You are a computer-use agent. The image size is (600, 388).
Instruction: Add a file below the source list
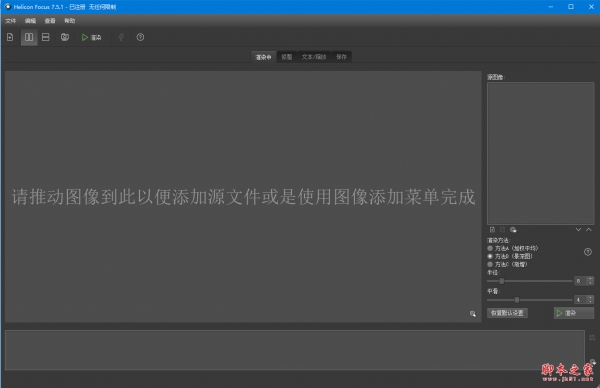(492, 230)
